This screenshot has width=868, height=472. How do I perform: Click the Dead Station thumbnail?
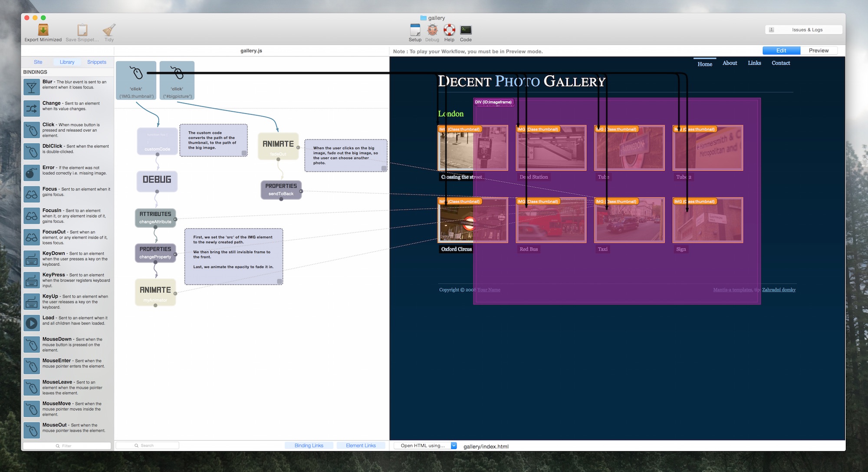(x=551, y=148)
